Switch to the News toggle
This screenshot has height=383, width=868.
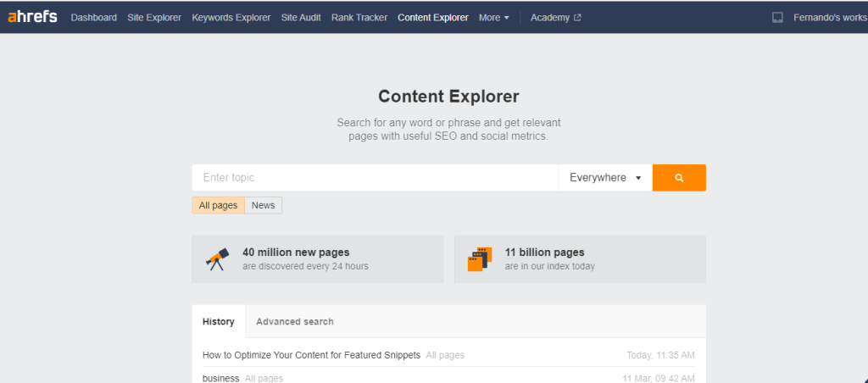[x=263, y=205]
